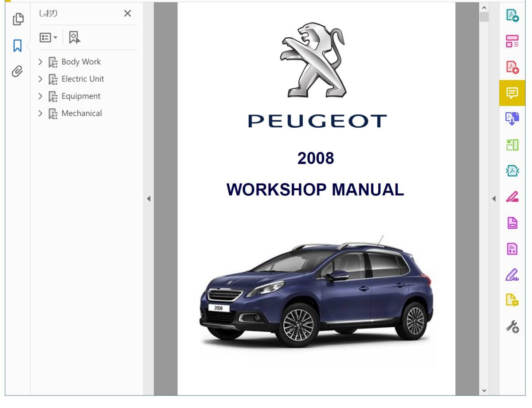Open the More Tools wrench icon
Viewport: 532px width, 408px height.
[512, 327]
